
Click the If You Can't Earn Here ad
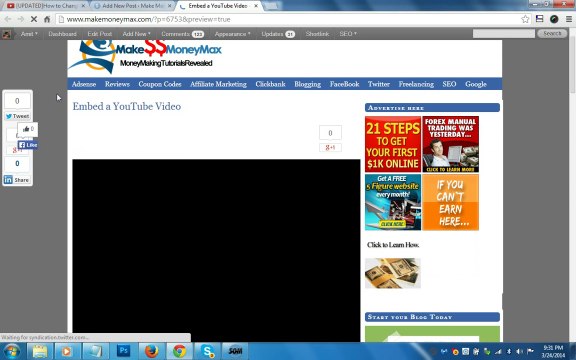450,202
